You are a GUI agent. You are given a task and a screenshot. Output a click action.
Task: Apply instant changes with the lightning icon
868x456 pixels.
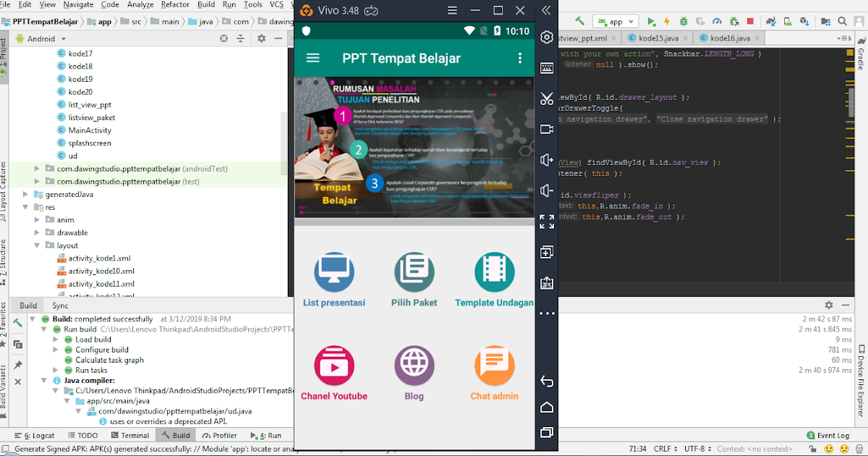(667, 22)
